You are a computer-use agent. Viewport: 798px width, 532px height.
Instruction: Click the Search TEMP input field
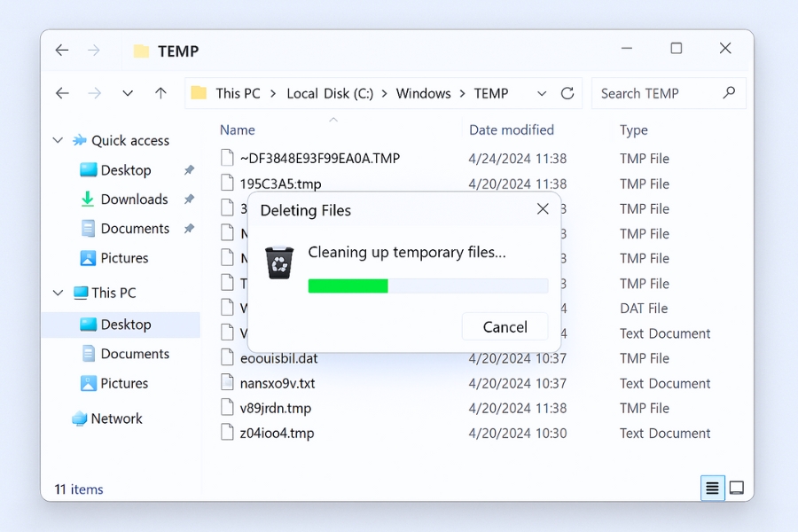point(656,93)
